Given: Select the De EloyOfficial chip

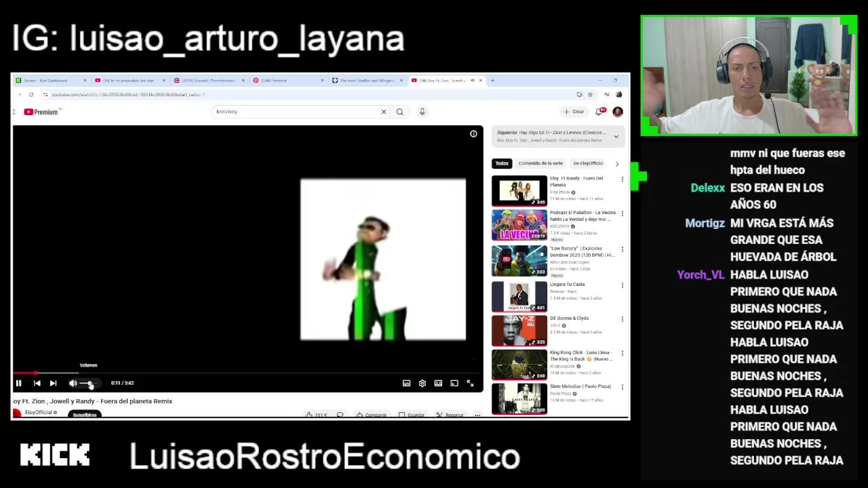Looking at the screenshot, I should tap(588, 163).
